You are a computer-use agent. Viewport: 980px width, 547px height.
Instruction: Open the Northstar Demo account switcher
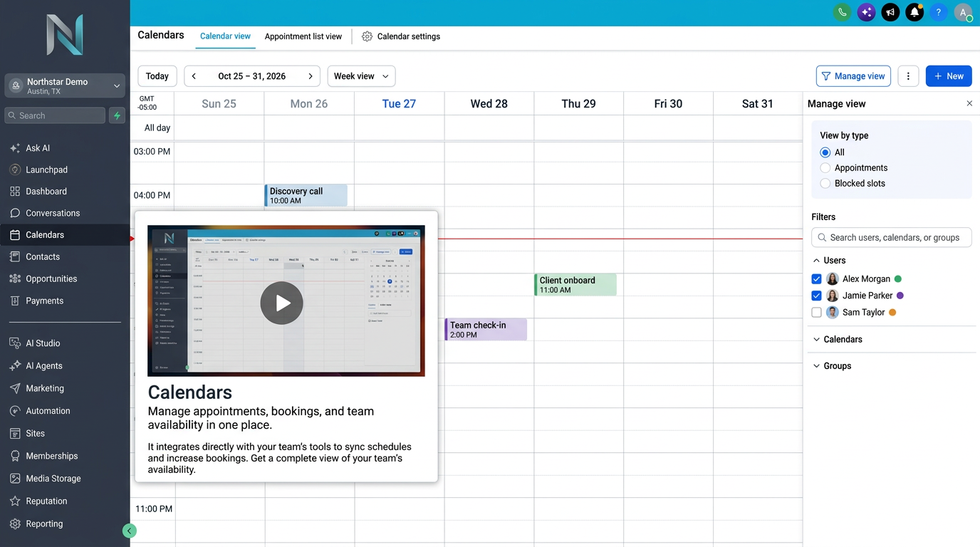tap(65, 86)
